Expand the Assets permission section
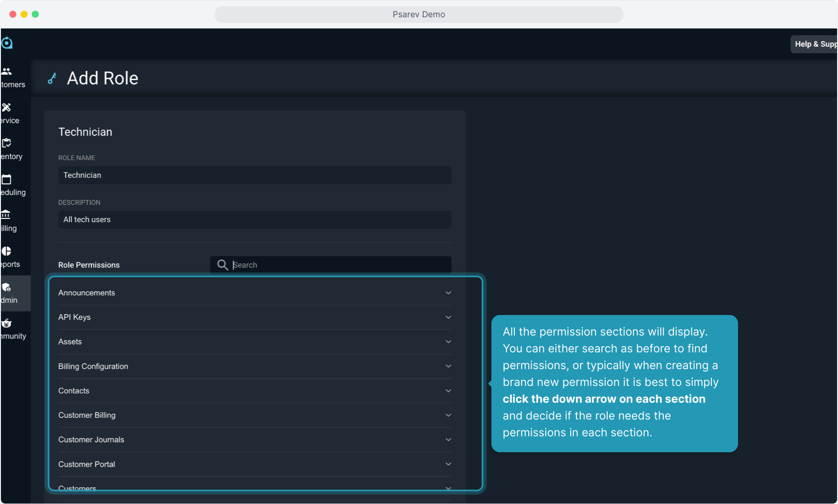This screenshot has height=504, width=838. (x=448, y=342)
